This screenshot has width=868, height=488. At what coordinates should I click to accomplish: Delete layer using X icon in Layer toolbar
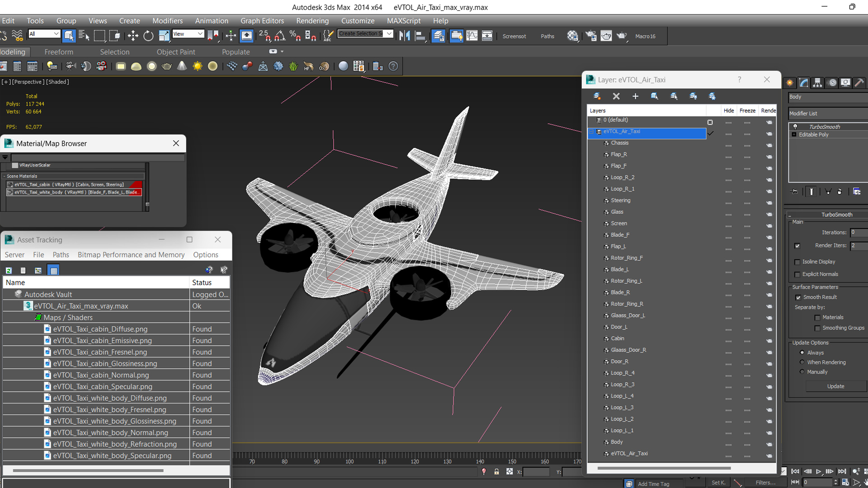point(616,96)
